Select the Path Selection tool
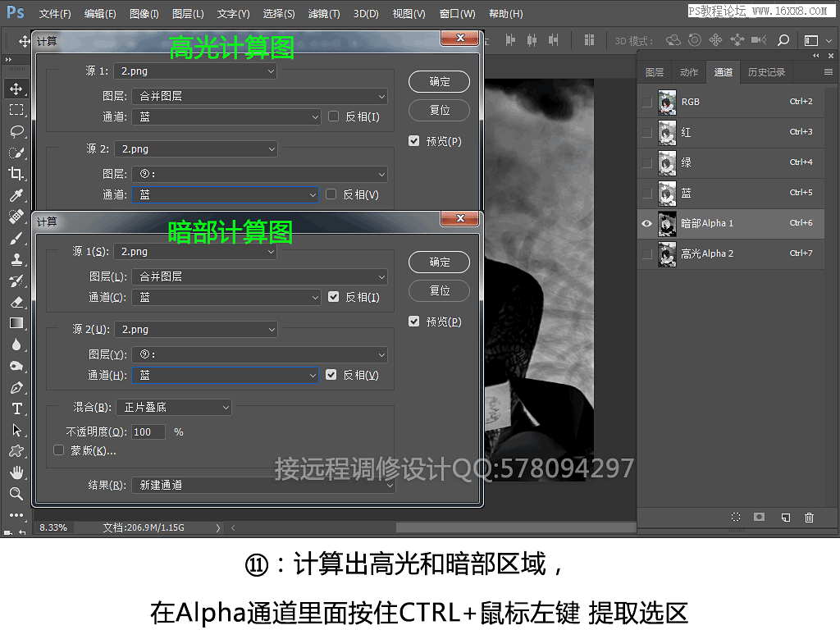 16,430
